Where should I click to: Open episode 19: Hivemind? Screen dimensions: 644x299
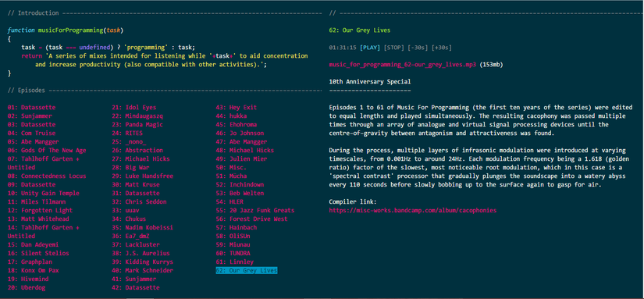point(28,279)
